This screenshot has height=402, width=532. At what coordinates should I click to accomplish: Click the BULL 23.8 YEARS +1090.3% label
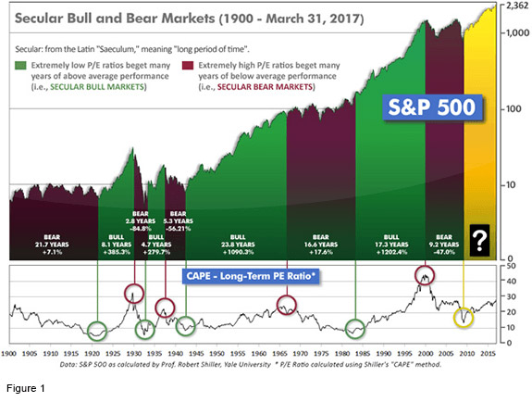click(238, 245)
